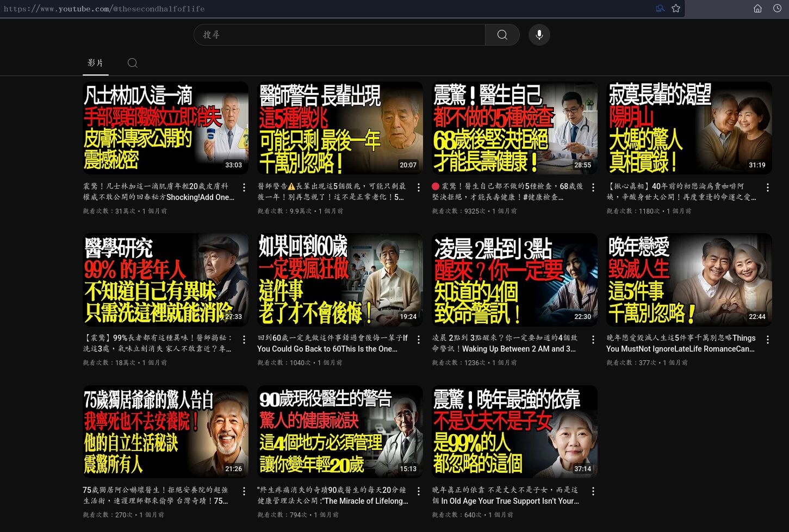Open menu for 99%長者 video

(244, 340)
